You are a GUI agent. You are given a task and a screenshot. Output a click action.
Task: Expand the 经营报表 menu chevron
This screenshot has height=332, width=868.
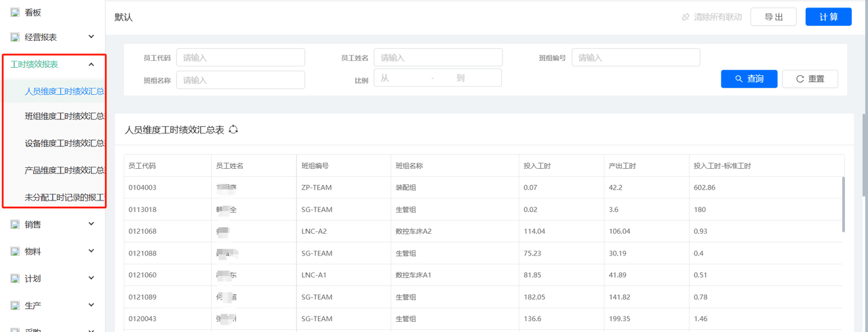point(92,37)
